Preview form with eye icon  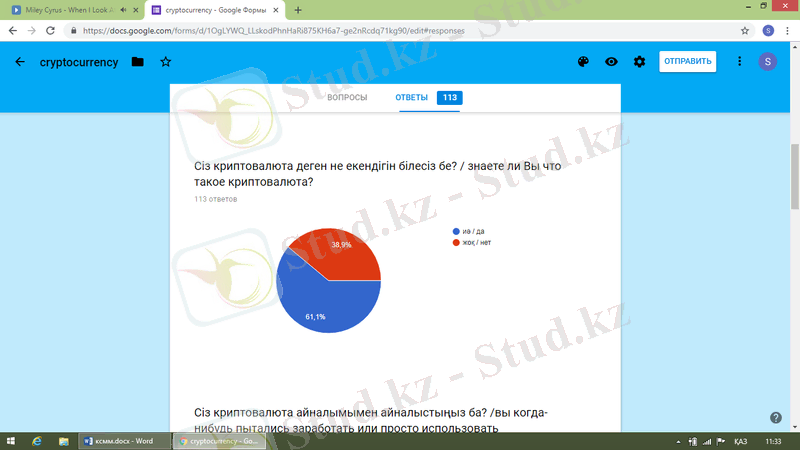tap(611, 62)
